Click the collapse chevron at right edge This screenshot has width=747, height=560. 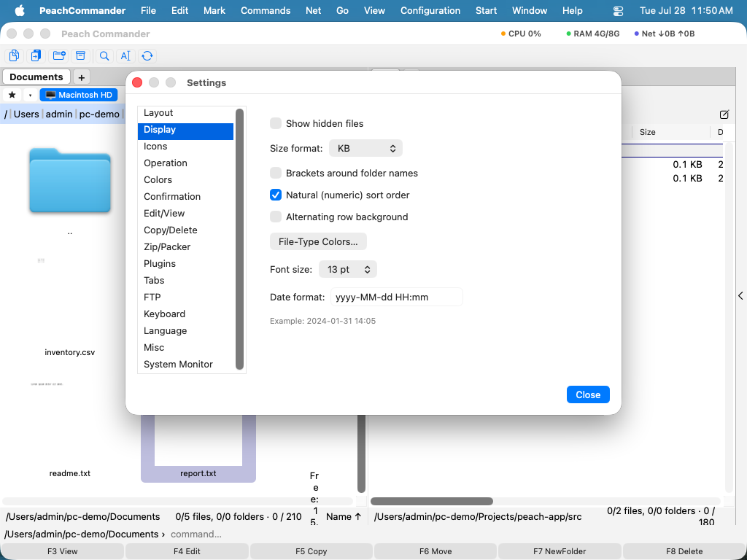point(741,296)
